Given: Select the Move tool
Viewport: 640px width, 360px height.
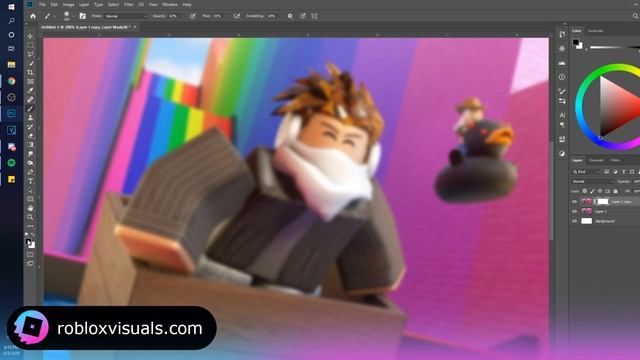Looking at the screenshot, I should point(30,36).
